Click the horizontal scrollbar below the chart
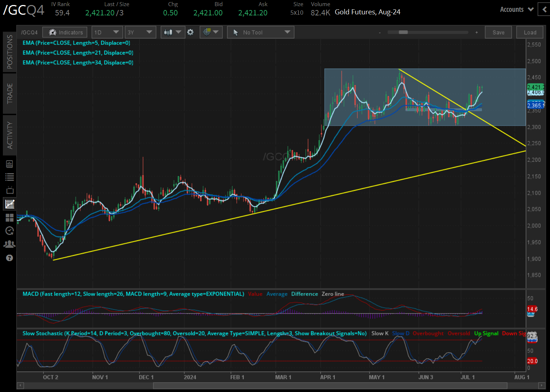This screenshot has width=550, height=392. [x=330, y=386]
